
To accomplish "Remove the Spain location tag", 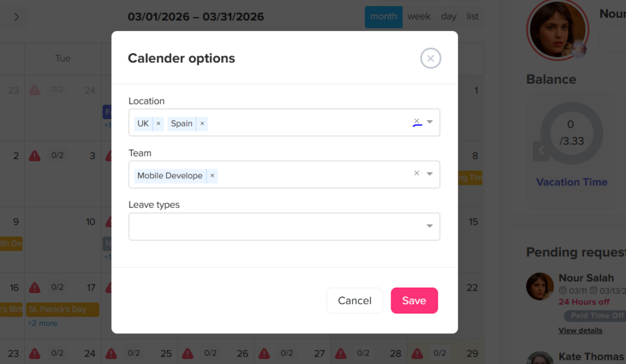I will pyautogui.click(x=202, y=123).
